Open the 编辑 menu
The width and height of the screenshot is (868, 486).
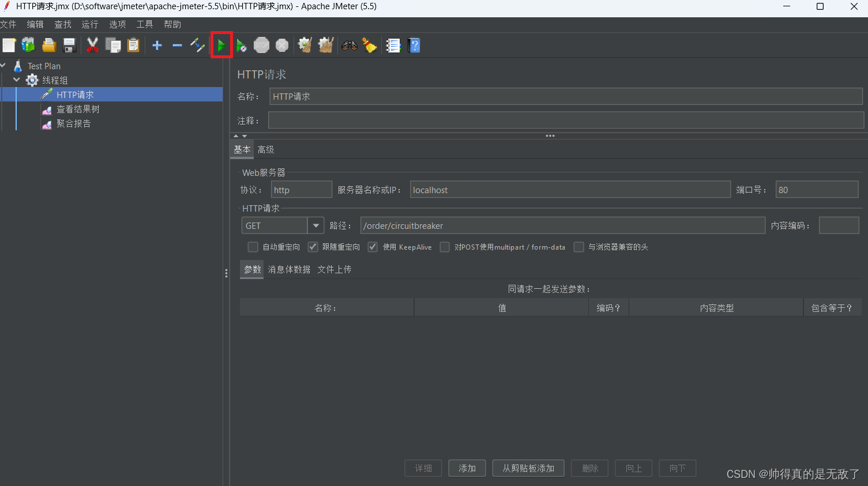point(35,24)
